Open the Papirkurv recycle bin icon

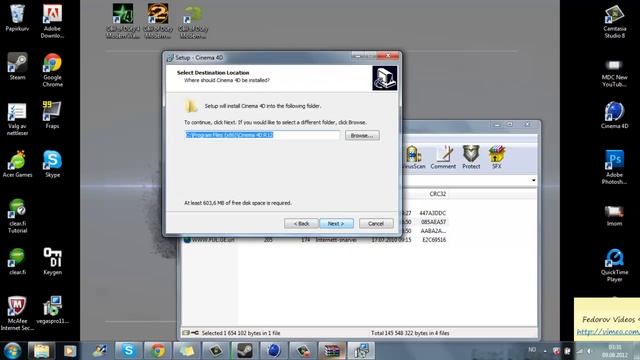17,18
